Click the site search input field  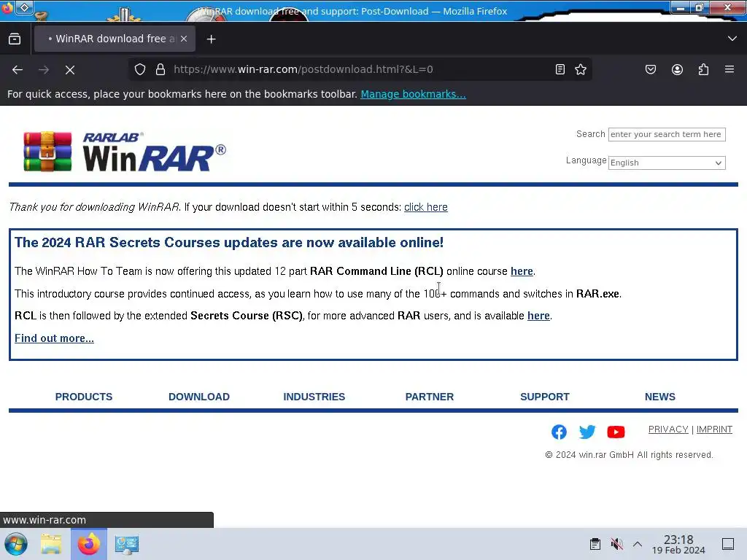(667, 134)
